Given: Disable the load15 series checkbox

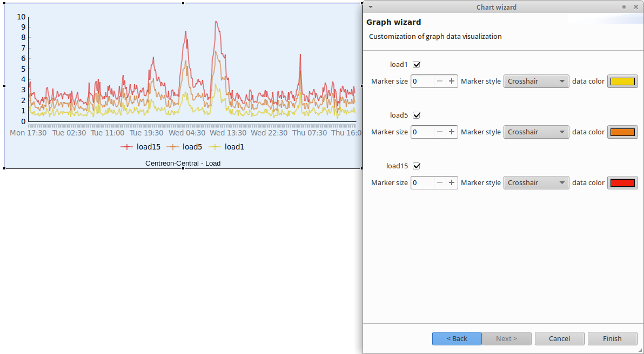Looking at the screenshot, I should (x=417, y=166).
